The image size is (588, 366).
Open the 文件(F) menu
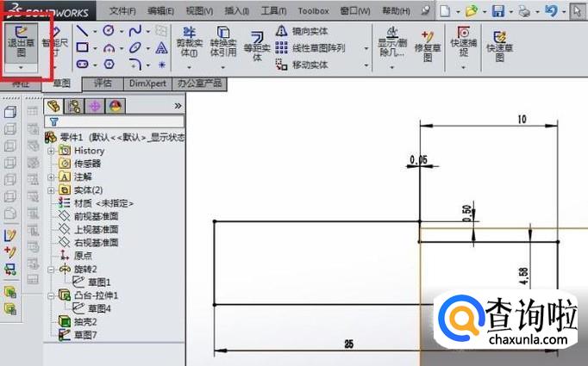coord(122,11)
